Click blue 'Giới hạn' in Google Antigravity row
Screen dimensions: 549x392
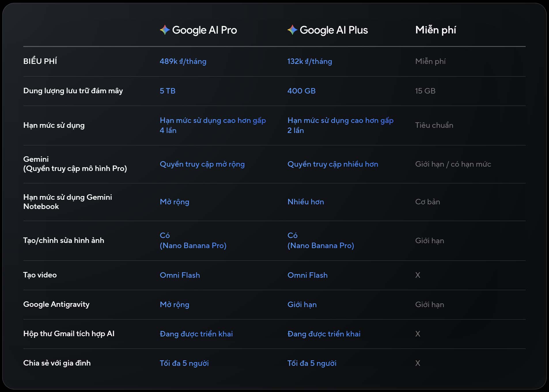click(x=302, y=305)
